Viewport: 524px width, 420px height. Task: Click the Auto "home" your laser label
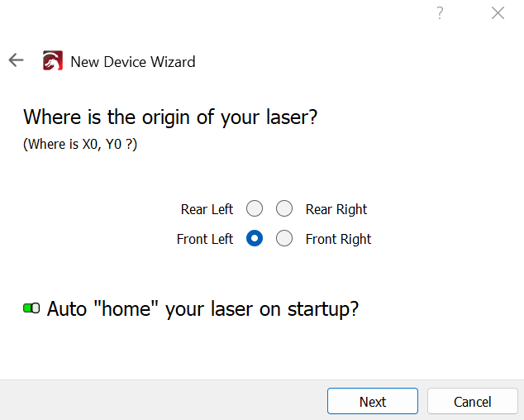coord(202,309)
